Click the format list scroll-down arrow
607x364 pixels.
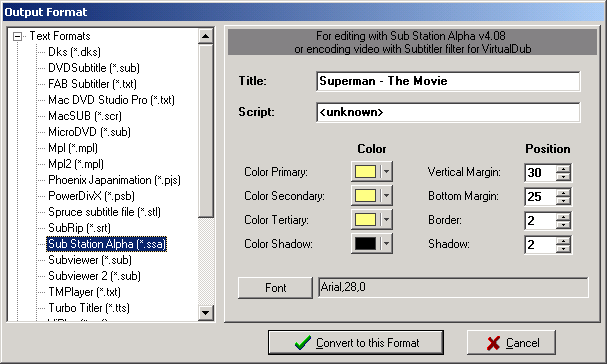point(206,312)
